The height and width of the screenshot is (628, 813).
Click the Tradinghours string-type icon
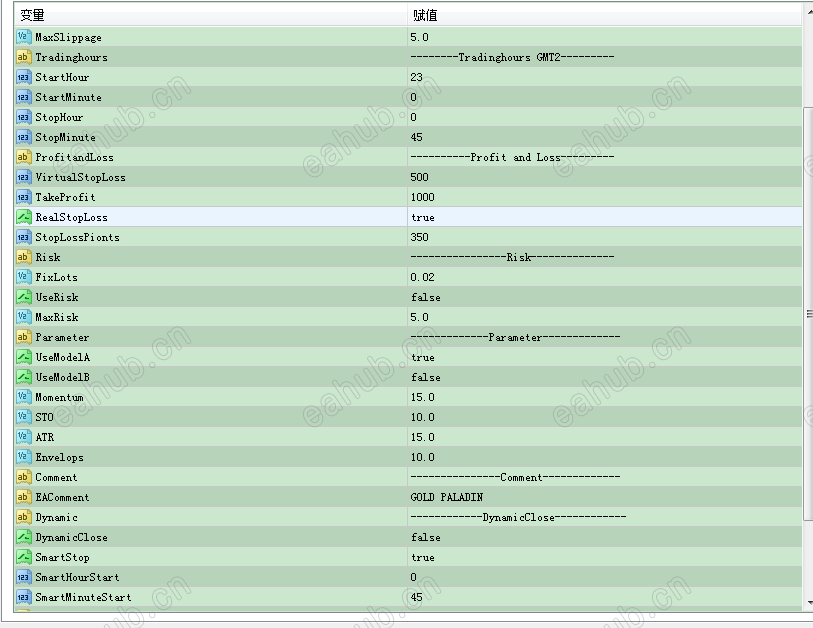(x=23, y=57)
